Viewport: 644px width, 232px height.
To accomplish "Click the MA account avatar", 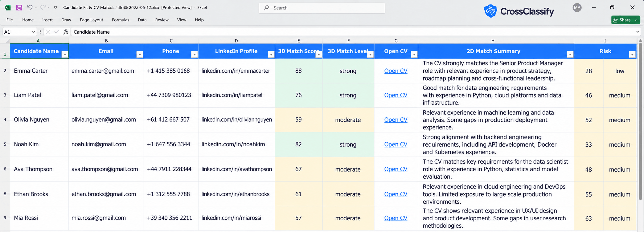I will [x=577, y=8].
